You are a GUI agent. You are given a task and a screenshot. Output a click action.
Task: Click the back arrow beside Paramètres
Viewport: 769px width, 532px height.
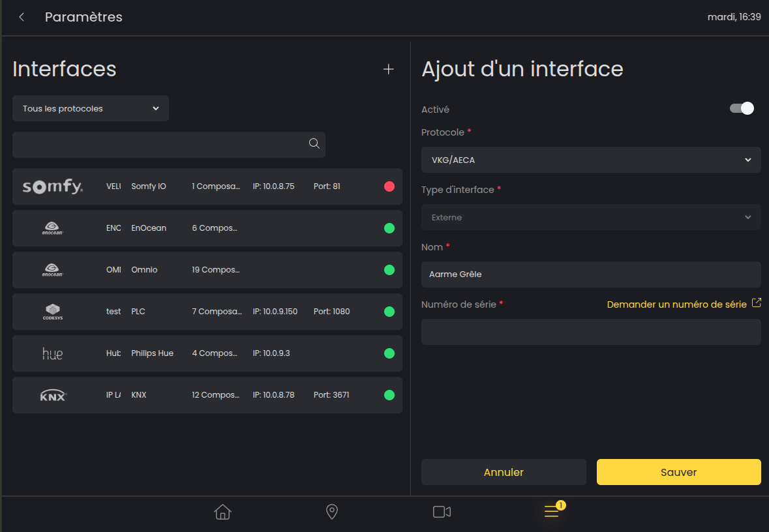click(x=22, y=18)
